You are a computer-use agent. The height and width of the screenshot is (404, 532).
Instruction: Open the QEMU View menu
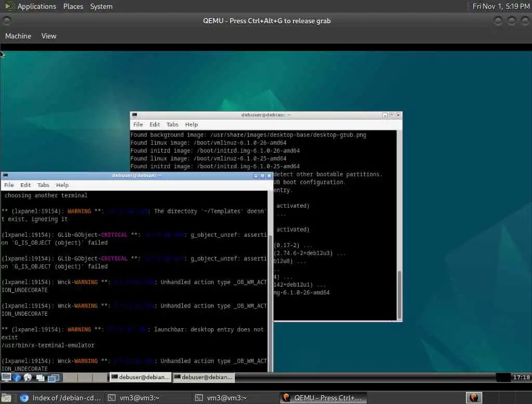coord(49,36)
